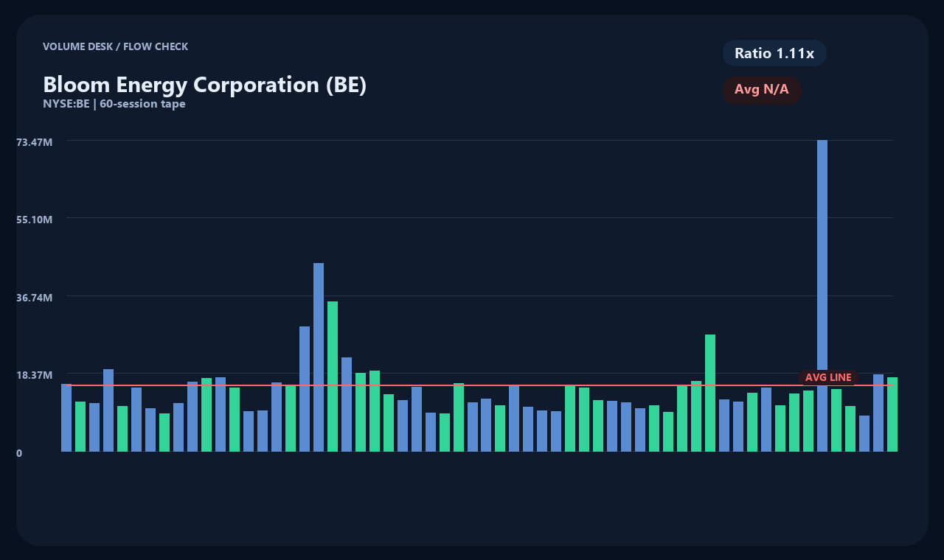Click the Avg N/A badge
This screenshot has height=560, width=944.
[x=762, y=90]
